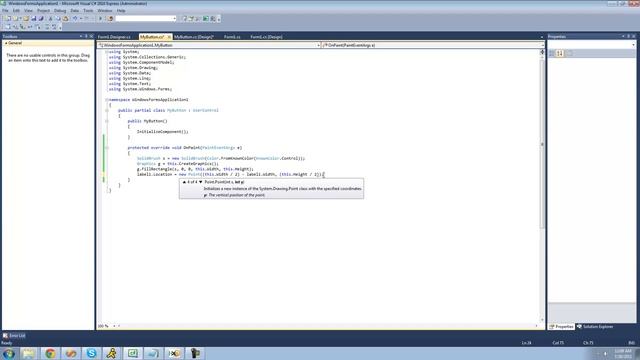The height and width of the screenshot is (360, 640).
Task: Open the OnPaint member dropdown
Action: pos(542,45)
